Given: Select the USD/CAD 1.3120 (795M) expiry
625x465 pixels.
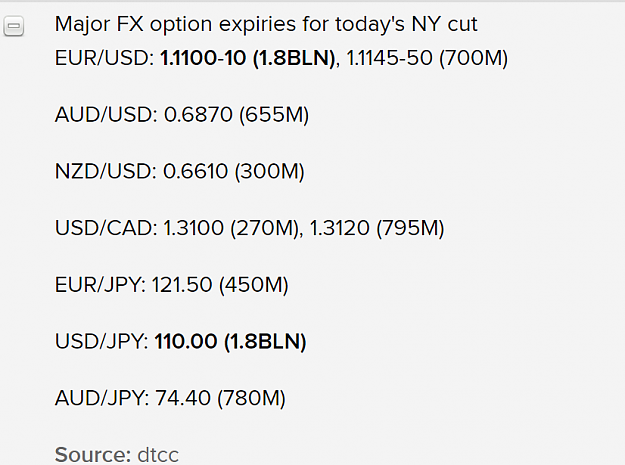Looking at the screenshot, I should pos(377,228).
